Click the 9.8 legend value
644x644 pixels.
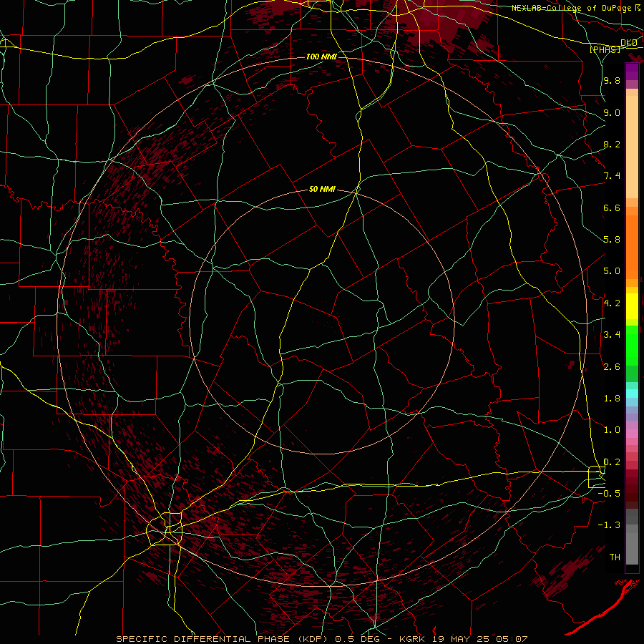pos(612,80)
